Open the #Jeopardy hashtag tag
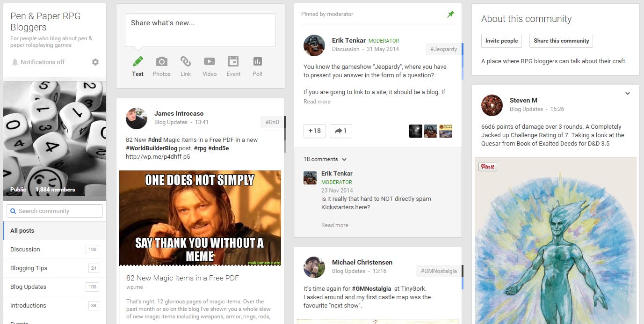 point(444,49)
